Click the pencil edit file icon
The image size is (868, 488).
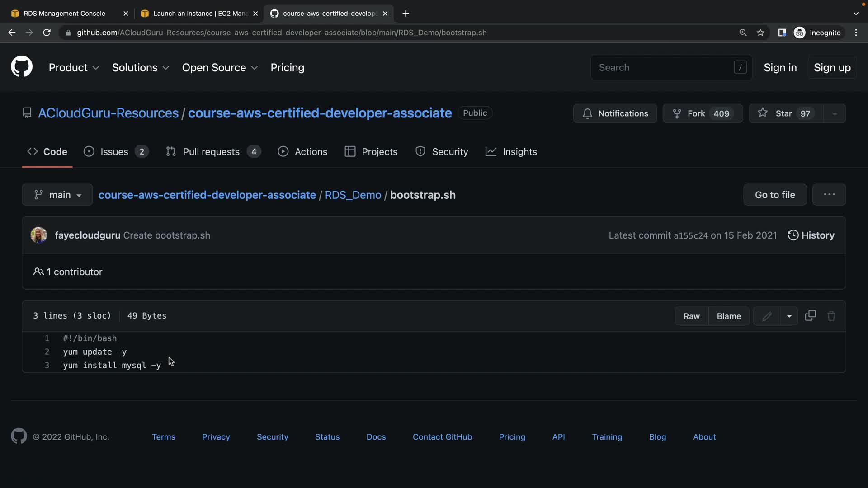[767, 316]
